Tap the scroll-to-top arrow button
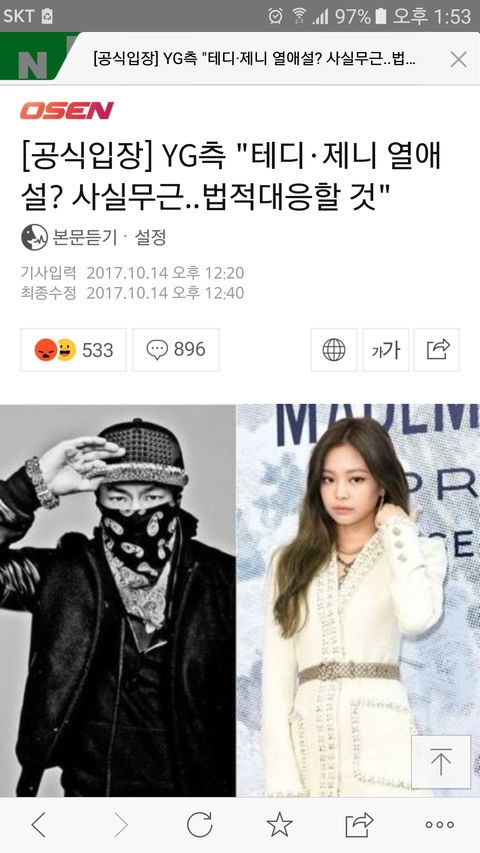480x853 pixels. point(440,762)
